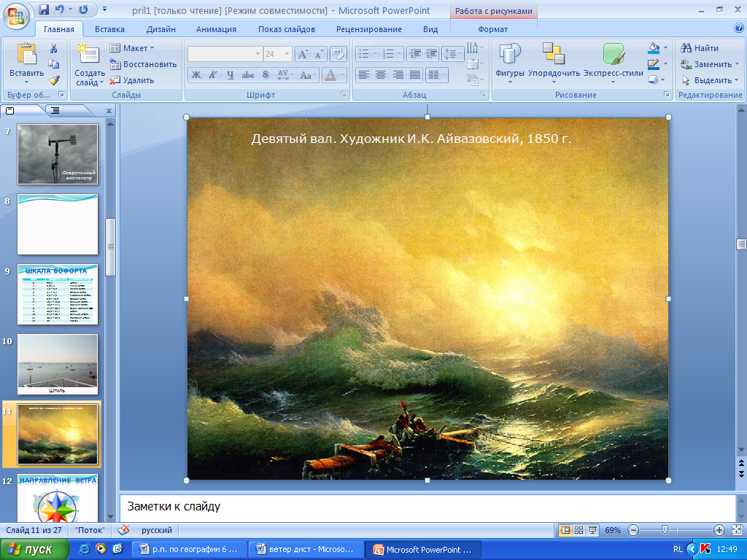The image size is (747, 560).
Task: Open the Показ слайдов tab
Action: point(286,29)
